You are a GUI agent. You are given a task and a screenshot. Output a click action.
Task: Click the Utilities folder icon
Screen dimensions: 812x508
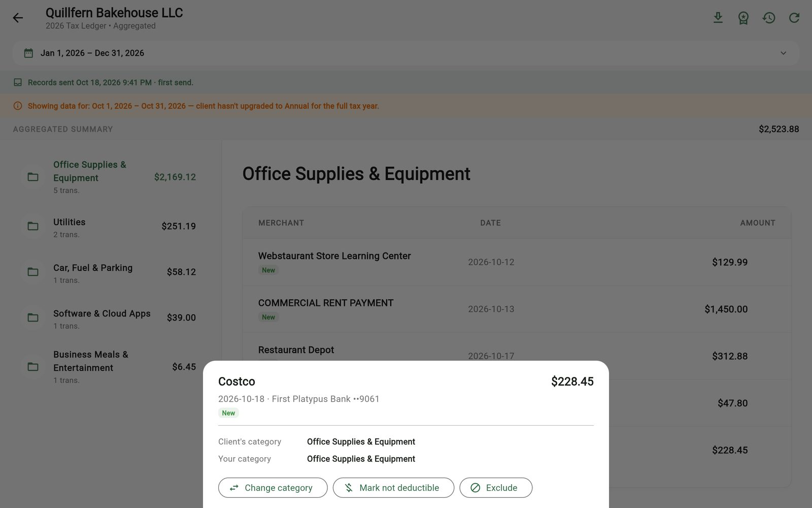tap(33, 226)
